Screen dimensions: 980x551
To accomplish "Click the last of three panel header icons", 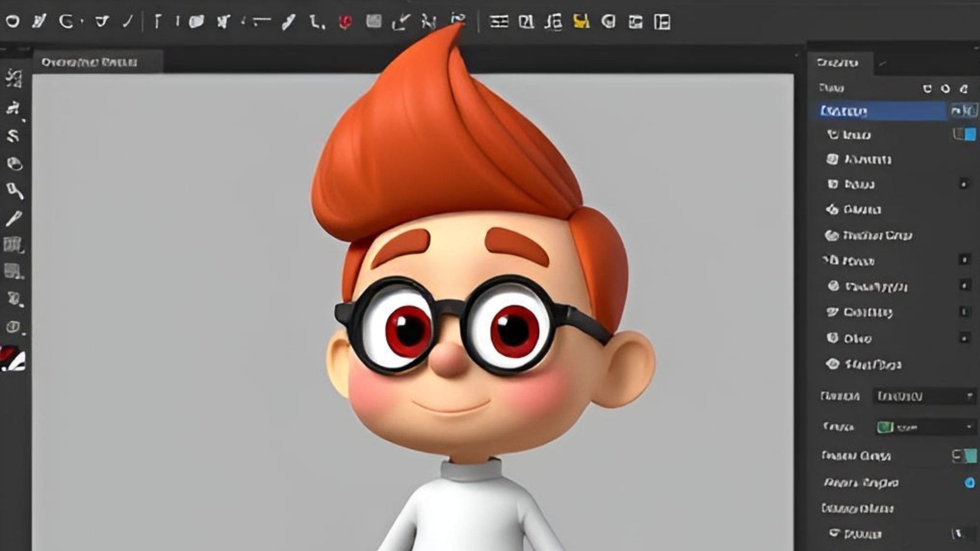I will [964, 89].
